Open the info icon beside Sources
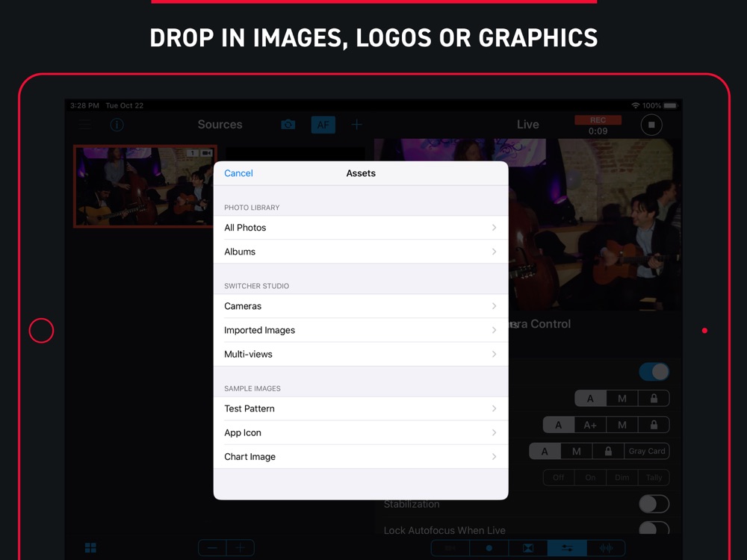Image resolution: width=747 pixels, height=560 pixels. click(x=117, y=125)
